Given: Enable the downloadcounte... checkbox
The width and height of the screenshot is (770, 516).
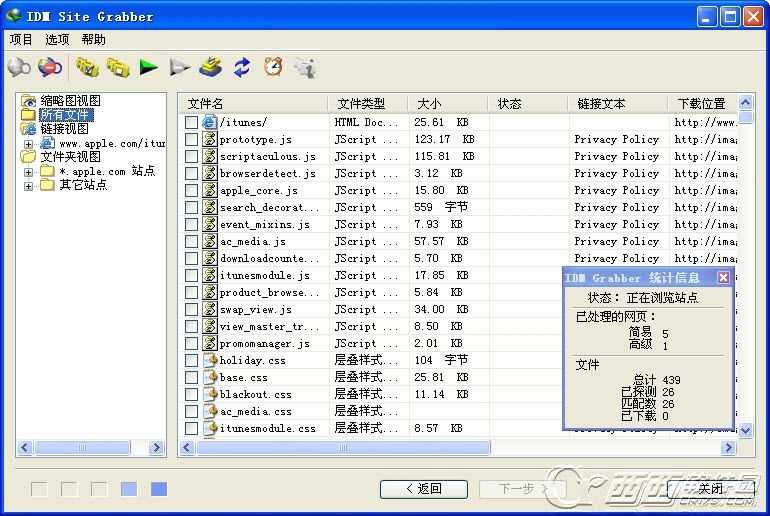Looking at the screenshot, I should [192, 258].
